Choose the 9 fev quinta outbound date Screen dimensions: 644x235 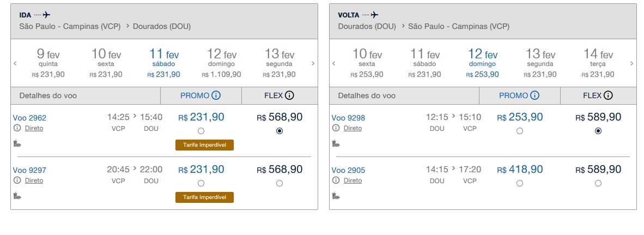pyautogui.click(x=48, y=63)
